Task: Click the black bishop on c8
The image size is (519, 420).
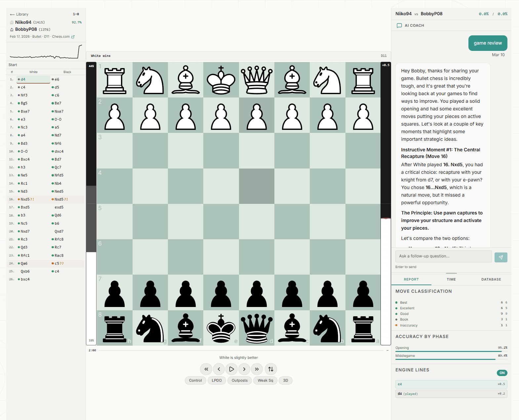Action: click(292, 328)
